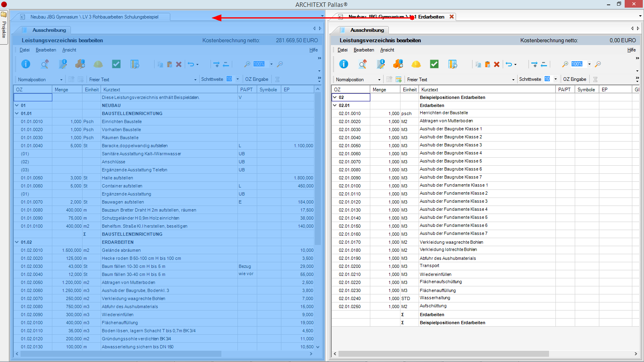Select row Wasserhaltung in right pane
644x362 pixels.
click(x=485, y=298)
